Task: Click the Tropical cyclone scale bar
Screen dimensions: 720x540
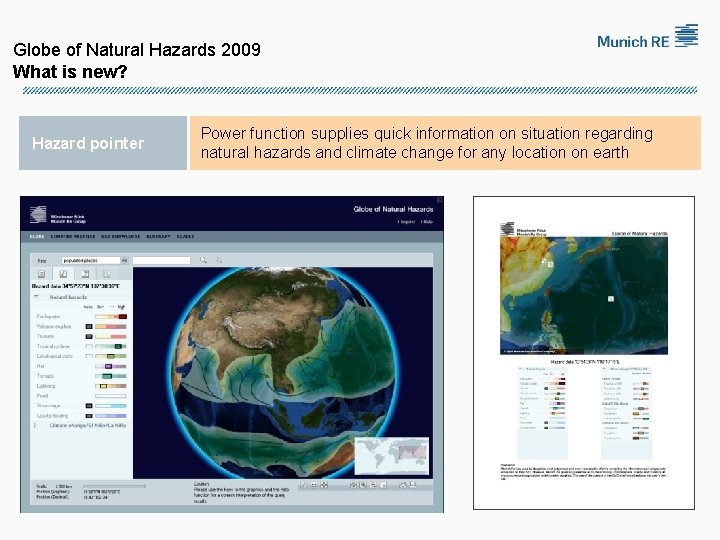Action: tap(111, 346)
